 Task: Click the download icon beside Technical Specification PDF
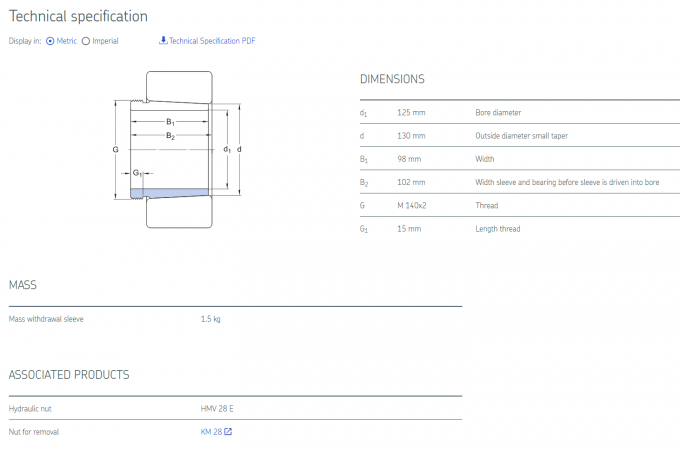tap(163, 41)
